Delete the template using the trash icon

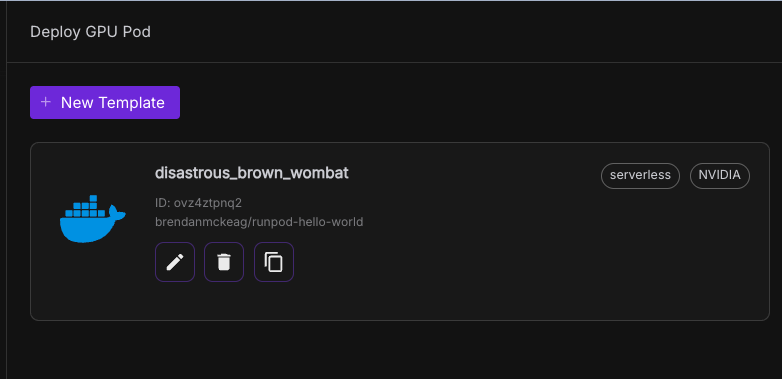click(224, 262)
